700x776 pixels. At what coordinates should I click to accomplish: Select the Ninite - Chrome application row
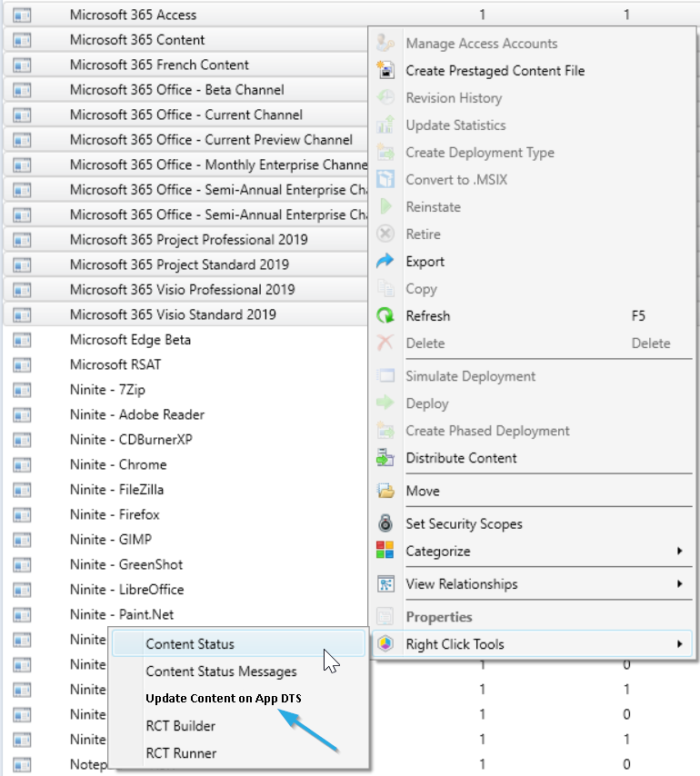point(118,464)
